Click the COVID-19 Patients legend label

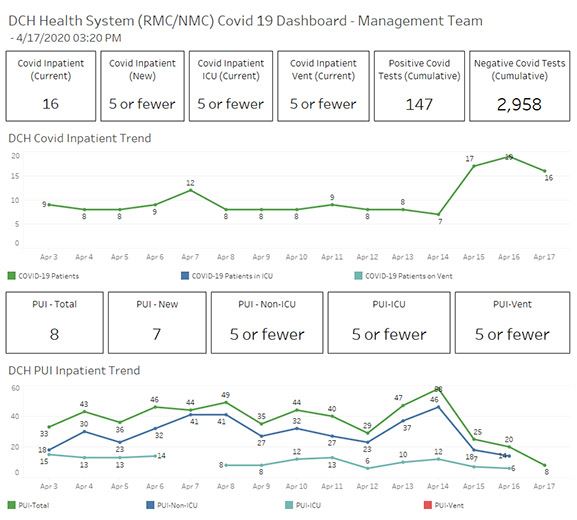[49, 276]
